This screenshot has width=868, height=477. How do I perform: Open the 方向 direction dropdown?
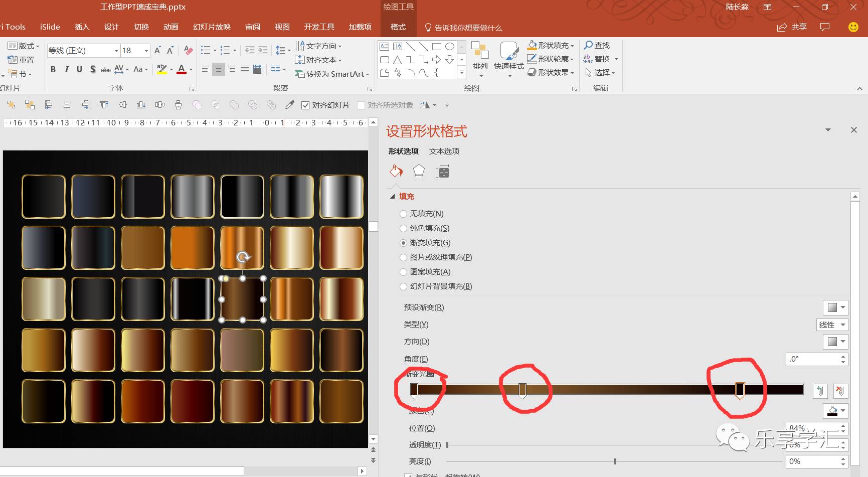click(835, 342)
